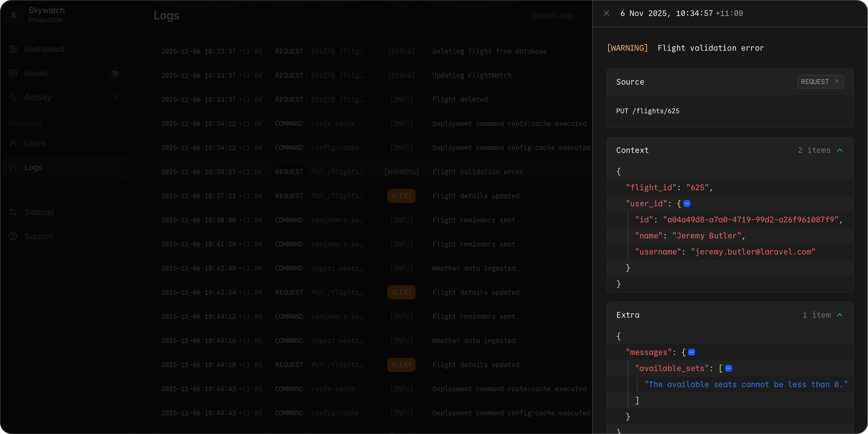Collapse the available_sets array
868x434 pixels.
pos(728,368)
